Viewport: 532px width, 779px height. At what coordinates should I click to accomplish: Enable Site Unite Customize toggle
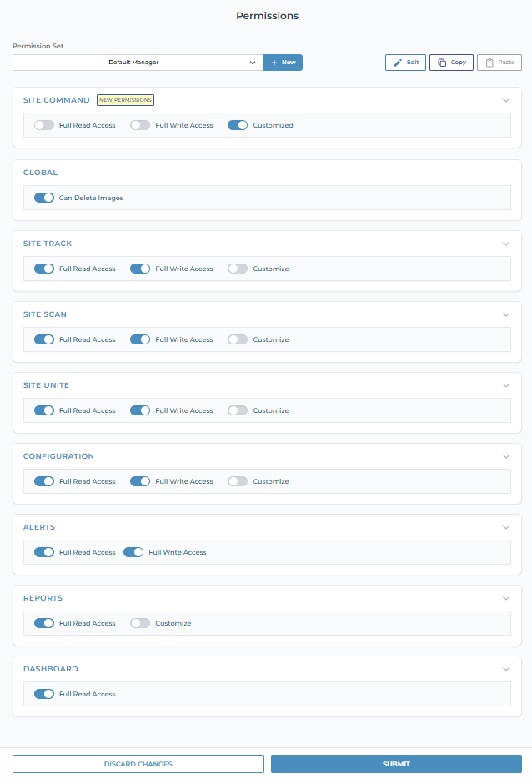tap(238, 410)
